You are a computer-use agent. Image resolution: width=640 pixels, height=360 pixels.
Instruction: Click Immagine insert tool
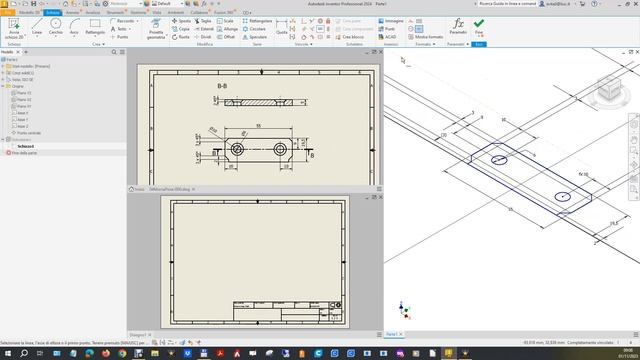tap(391, 21)
